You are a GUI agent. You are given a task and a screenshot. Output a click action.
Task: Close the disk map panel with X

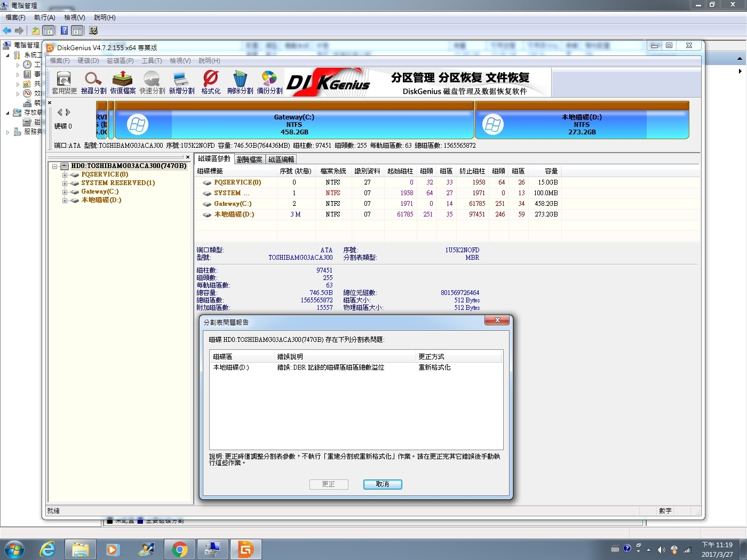point(50,102)
